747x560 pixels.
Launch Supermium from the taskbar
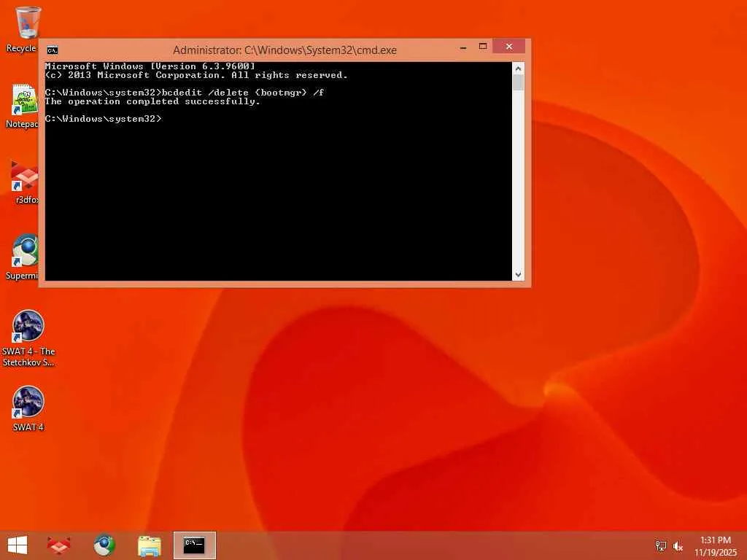click(104, 545)
